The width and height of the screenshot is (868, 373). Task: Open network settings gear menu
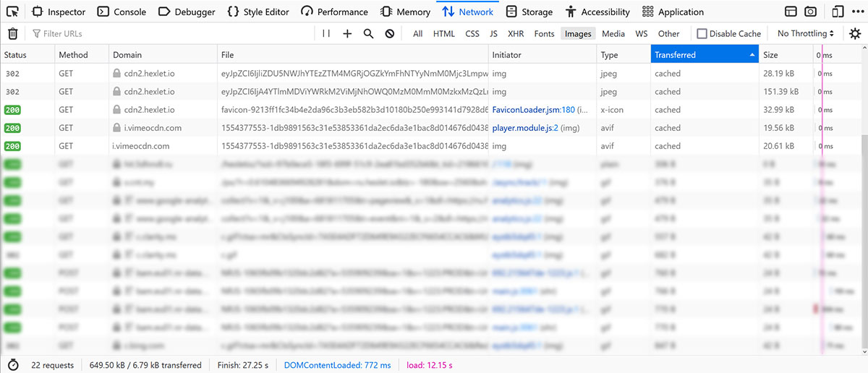click(855, 33)
